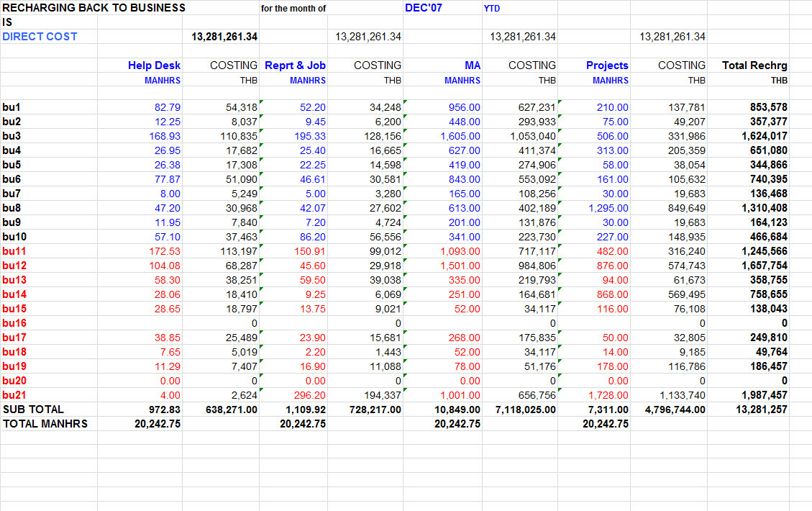
Task: Select the DIRECT COST label cell
Action: [40, 36]
